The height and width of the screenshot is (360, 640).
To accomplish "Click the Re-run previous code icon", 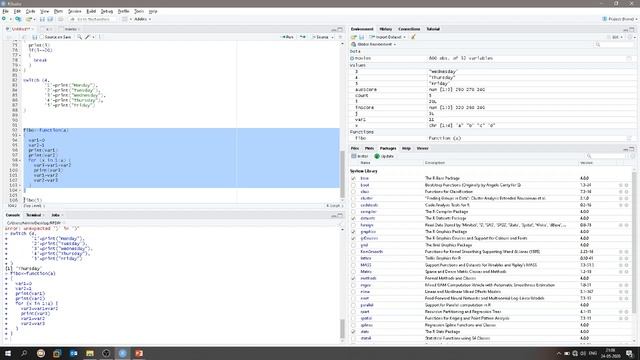I will (302, 37).
